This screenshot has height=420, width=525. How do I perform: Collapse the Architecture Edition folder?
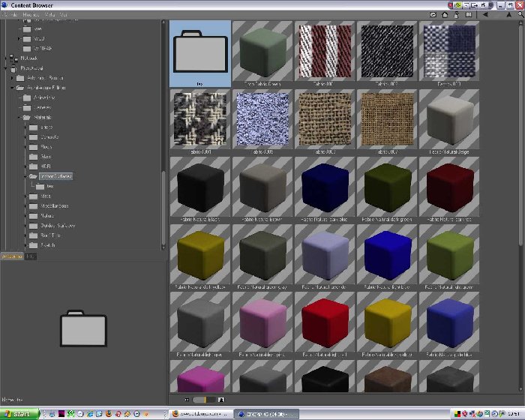coord(13,88)
